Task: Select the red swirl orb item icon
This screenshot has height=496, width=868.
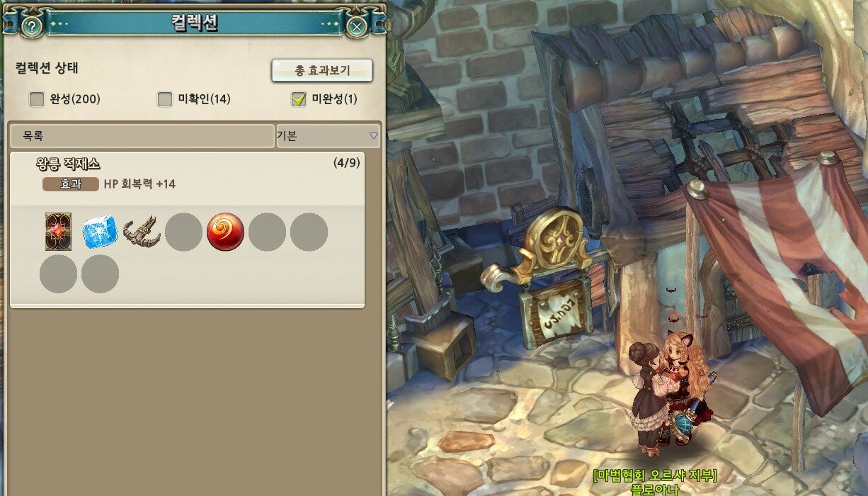Action: click(x=225, y=232)
